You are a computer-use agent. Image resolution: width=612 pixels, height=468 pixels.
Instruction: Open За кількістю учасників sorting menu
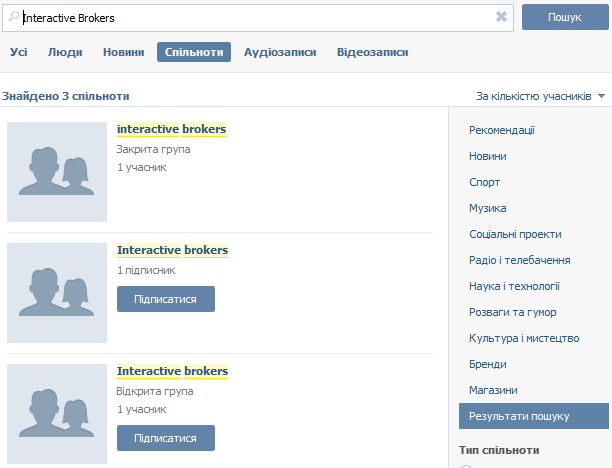534,96
